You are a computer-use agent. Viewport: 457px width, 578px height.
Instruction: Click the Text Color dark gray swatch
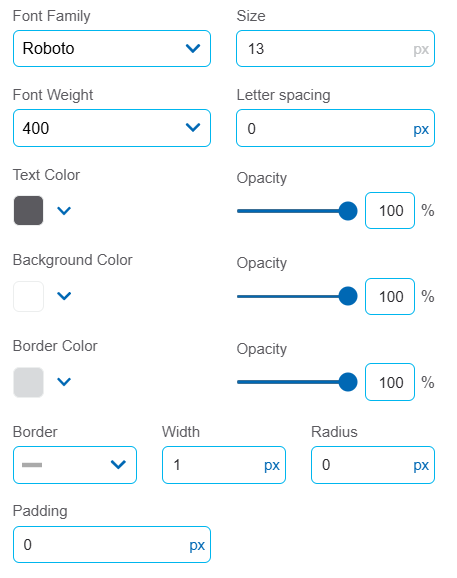point(28,210)
